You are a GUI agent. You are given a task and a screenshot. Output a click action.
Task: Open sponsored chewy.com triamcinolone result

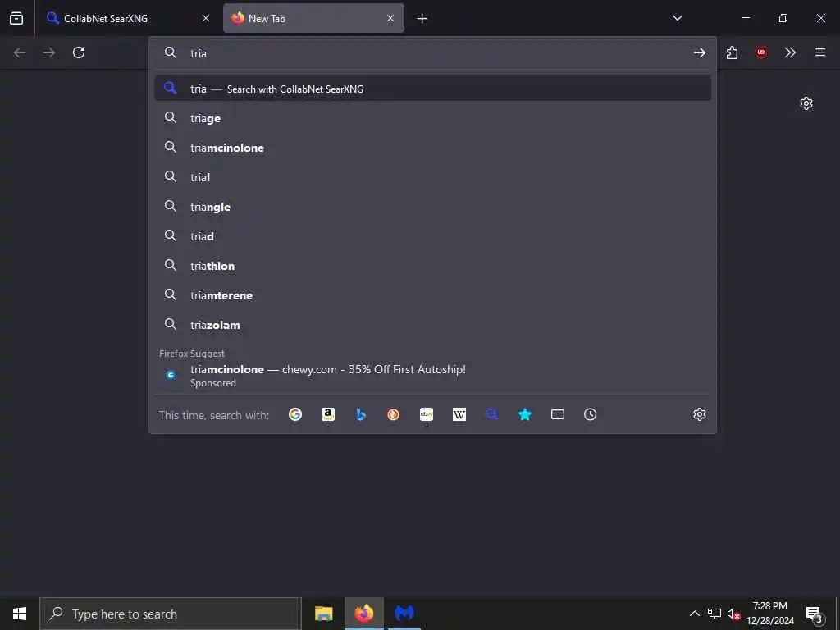pos(433,376)
